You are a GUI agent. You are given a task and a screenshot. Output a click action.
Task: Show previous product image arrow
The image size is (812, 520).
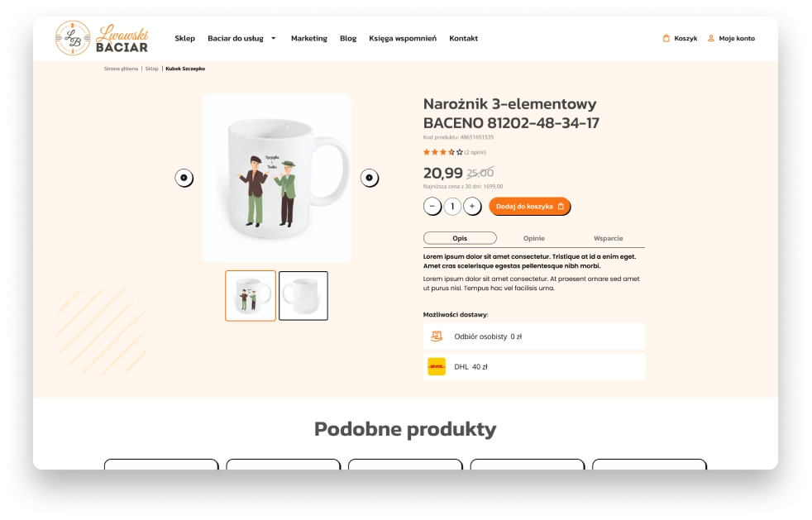click(x=184, y=178)
